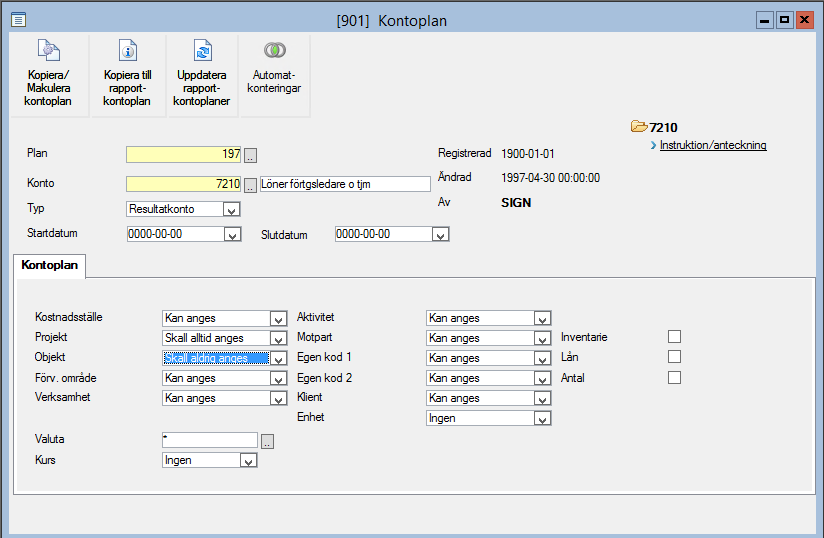The width and height of the screenshot is (824, 538).
Task: Click the window menu icon in title bar
Action: pyautogui.click(x=18, y=20)
